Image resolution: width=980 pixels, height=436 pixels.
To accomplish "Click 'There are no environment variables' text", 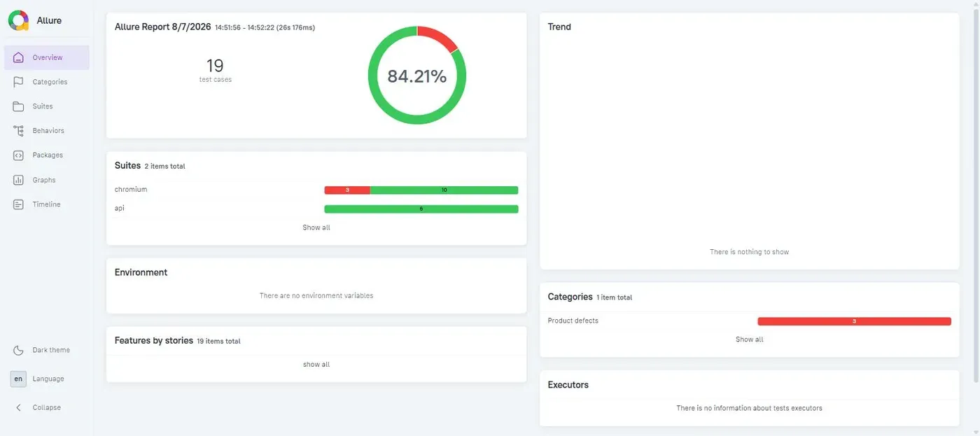I will [x=316, y=295].
